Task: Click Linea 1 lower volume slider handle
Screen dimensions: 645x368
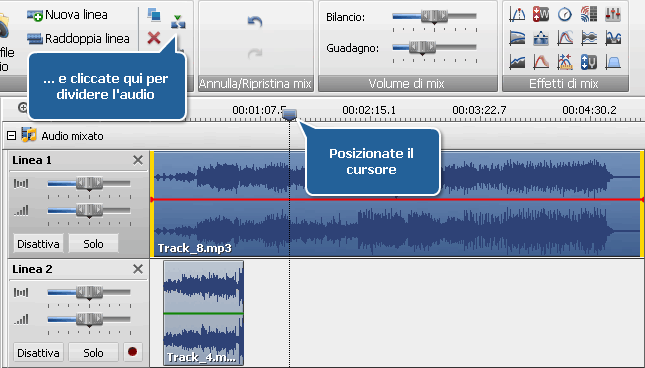Action: pyautogui.click(x=89, y=211)
